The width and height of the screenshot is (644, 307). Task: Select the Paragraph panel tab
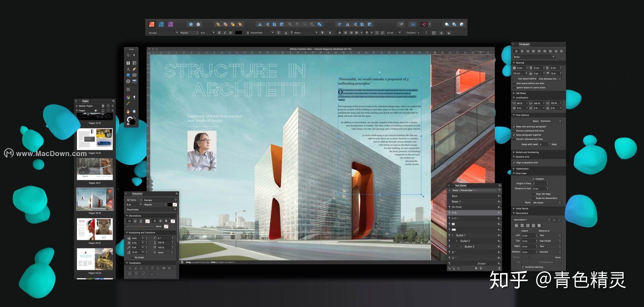pyautogui.click(x=524, y=44)
